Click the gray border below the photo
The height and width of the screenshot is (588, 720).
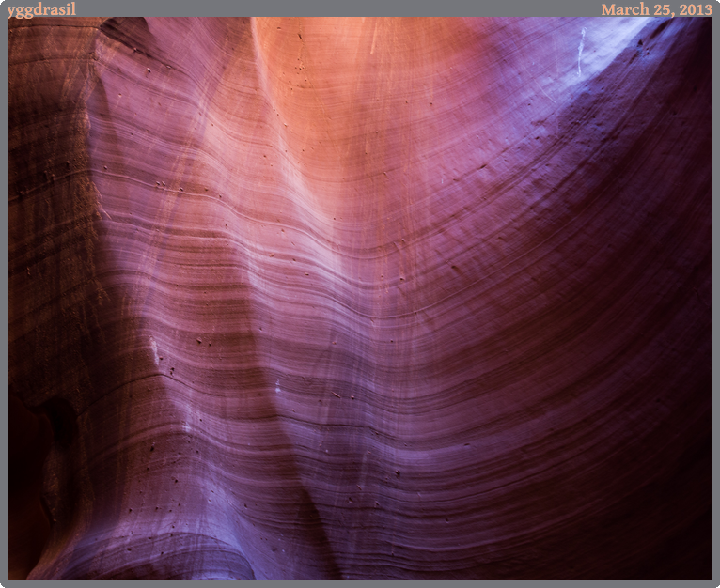(360, 583)
